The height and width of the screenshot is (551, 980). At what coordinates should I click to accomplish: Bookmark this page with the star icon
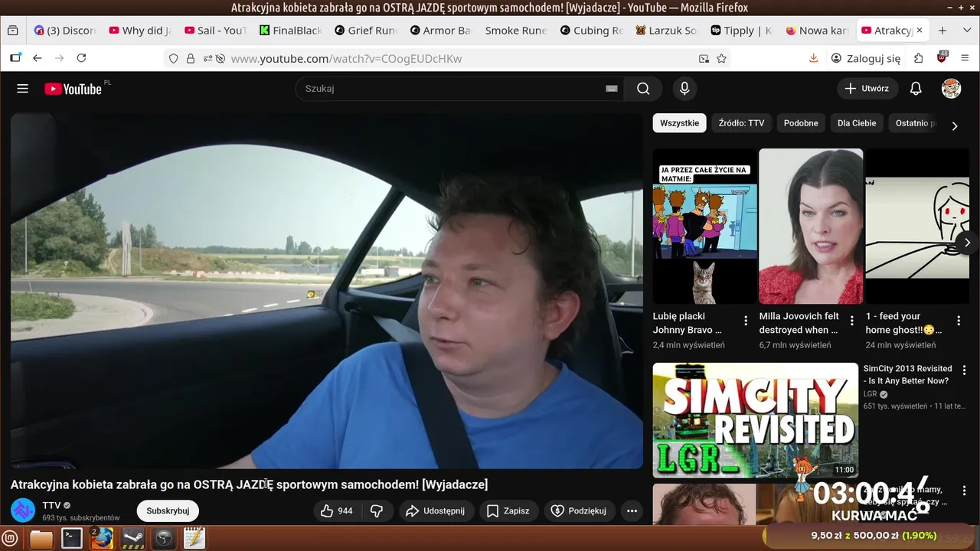coord(721,58)
